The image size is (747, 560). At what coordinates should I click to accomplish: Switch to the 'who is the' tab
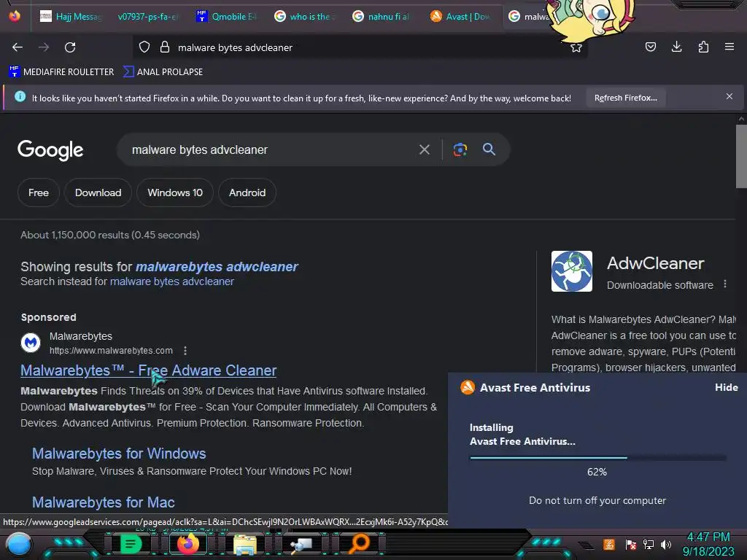[x=305, y=17]
